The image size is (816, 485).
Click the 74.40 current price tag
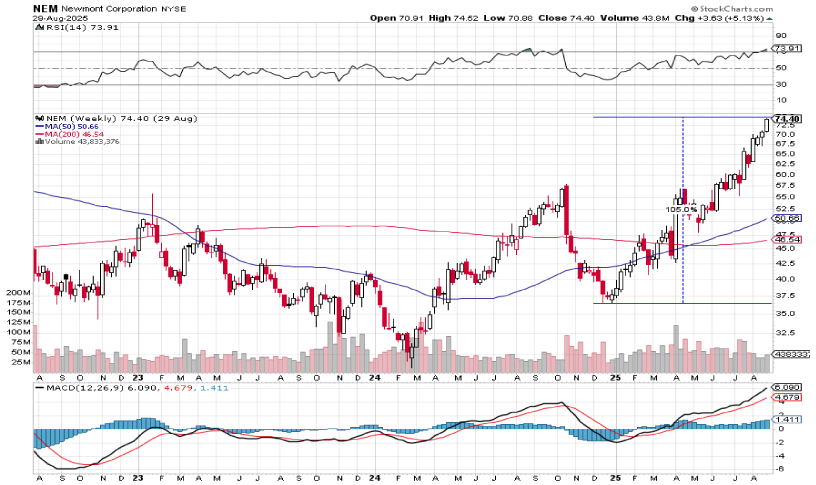click(786, 118)
